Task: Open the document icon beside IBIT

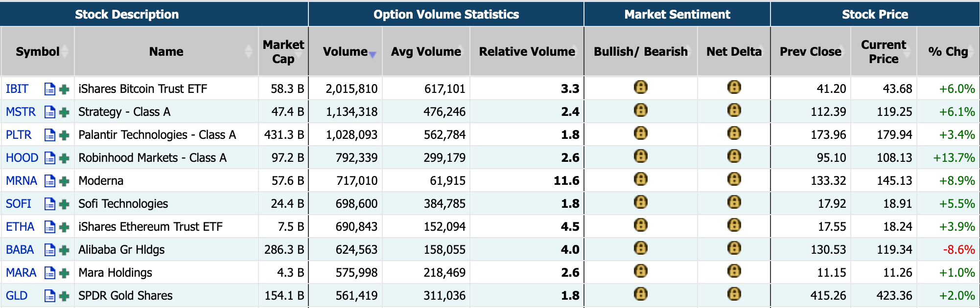Action: tap(49, 89)
